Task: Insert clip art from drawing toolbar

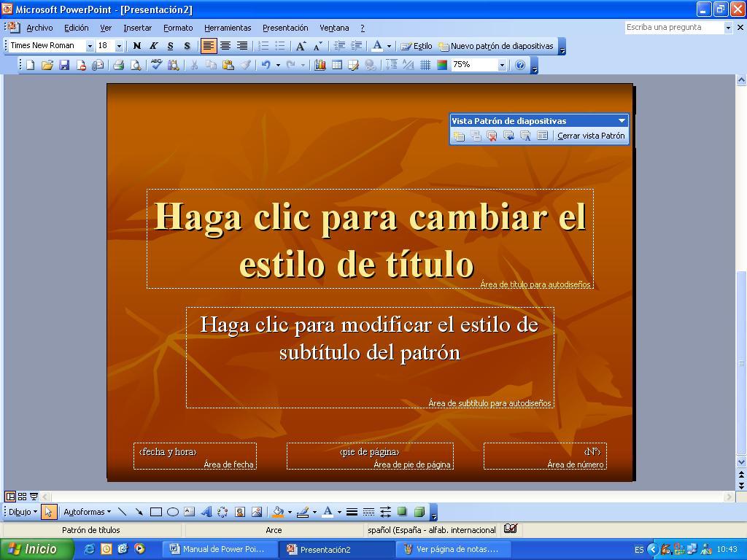Action: point(239,512)
